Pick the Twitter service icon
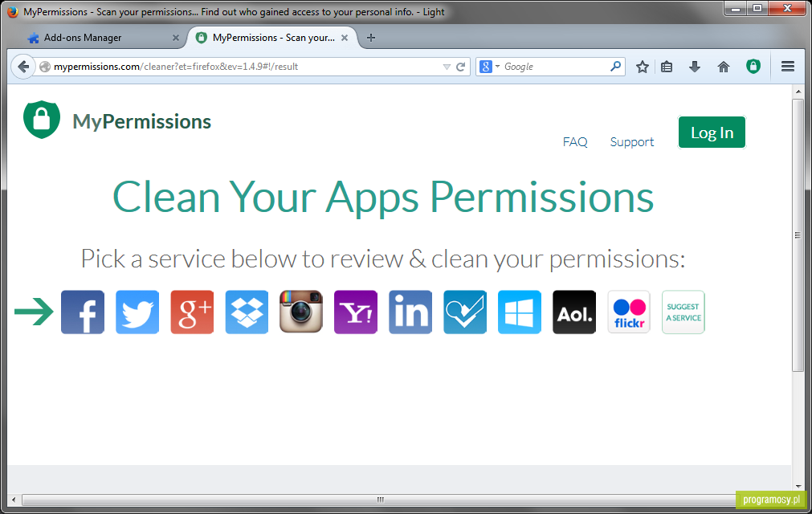The image size is (812, 514). 137,312
